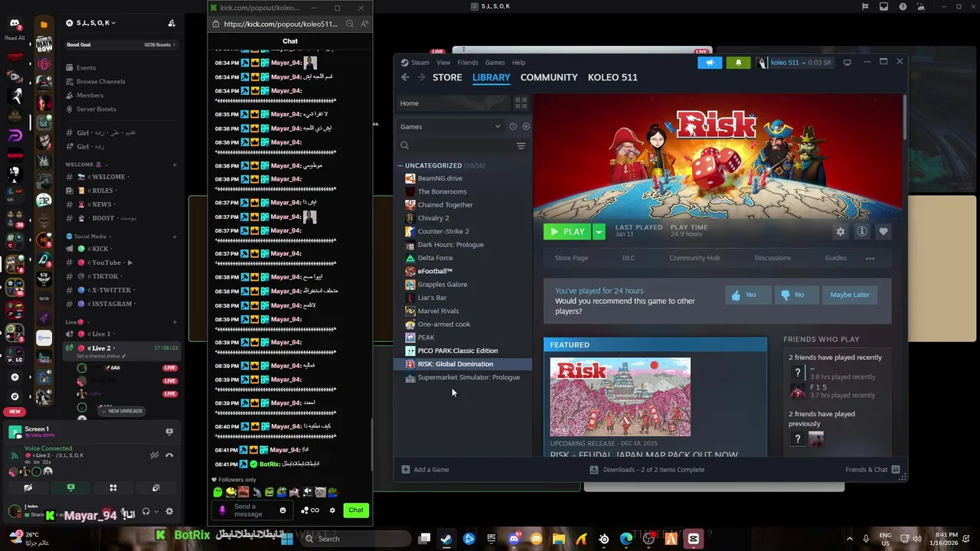Toggle Discord screen share button

click(x=70, y=487)
